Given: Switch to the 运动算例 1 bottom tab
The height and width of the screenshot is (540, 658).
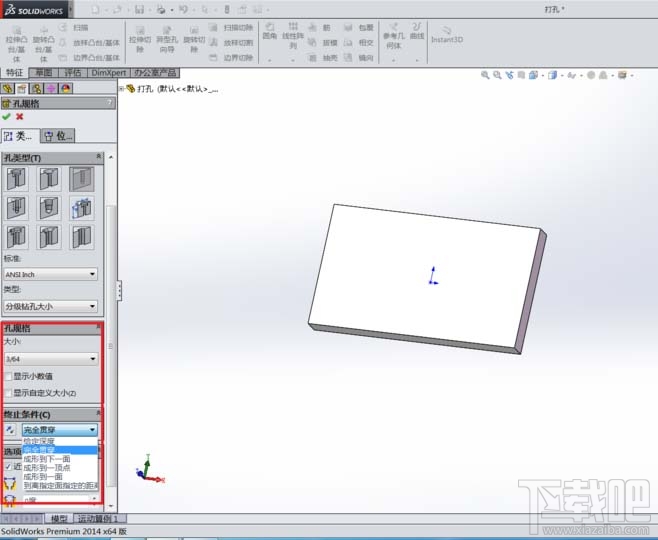Looking at the screenshot, I should 99,519.
